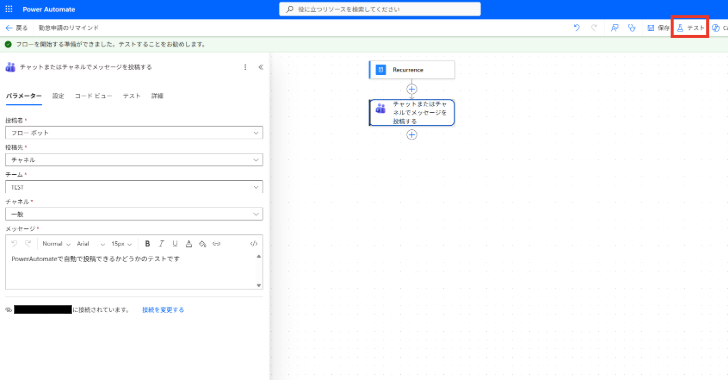
Task: Click the green success check icon
Action: click(x=8, y=45)
